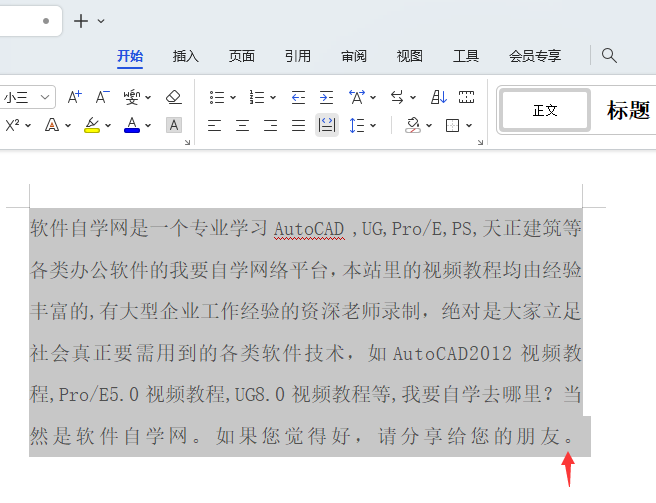Open the 引用 tab
The width and height of the screenshot is (656, 503).
point(297,56)
